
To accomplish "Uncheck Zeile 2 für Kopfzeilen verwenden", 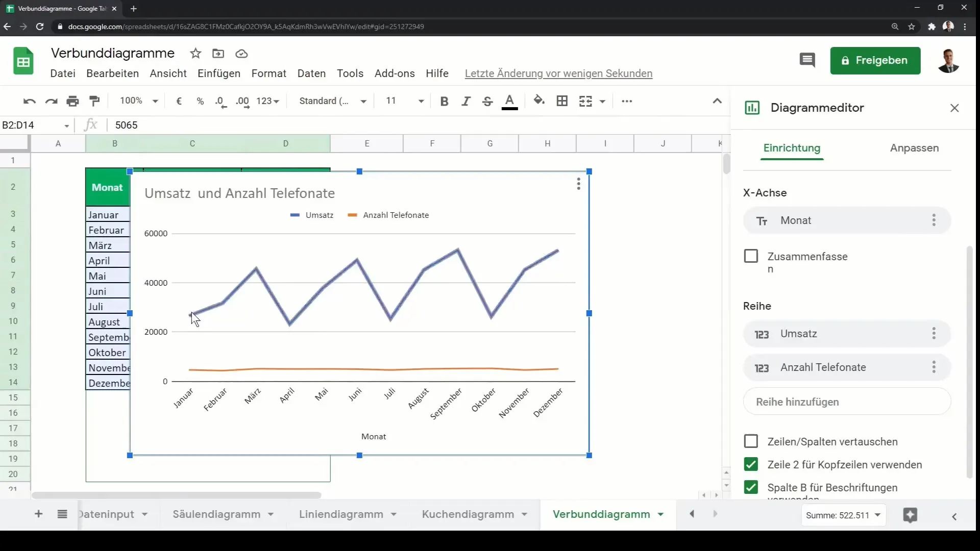I will click(x=751, y=464).
